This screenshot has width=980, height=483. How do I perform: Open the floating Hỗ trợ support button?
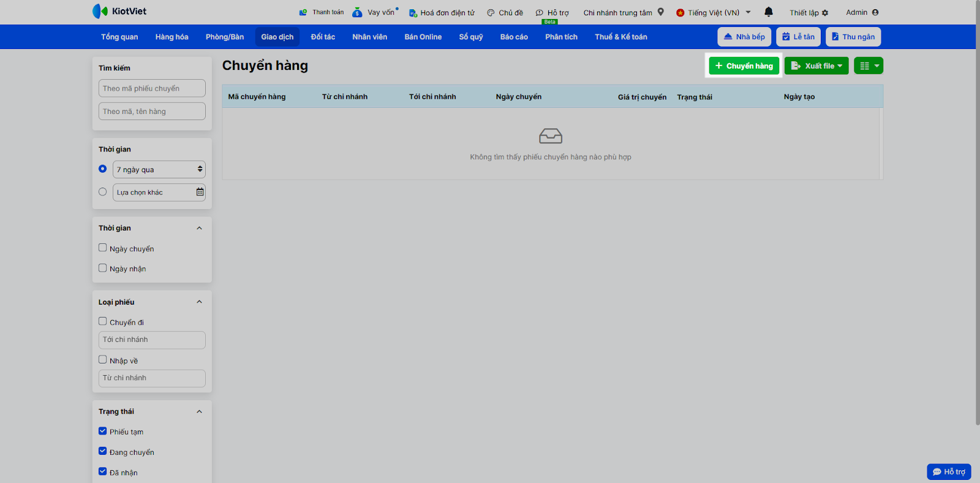coord(949,472)
